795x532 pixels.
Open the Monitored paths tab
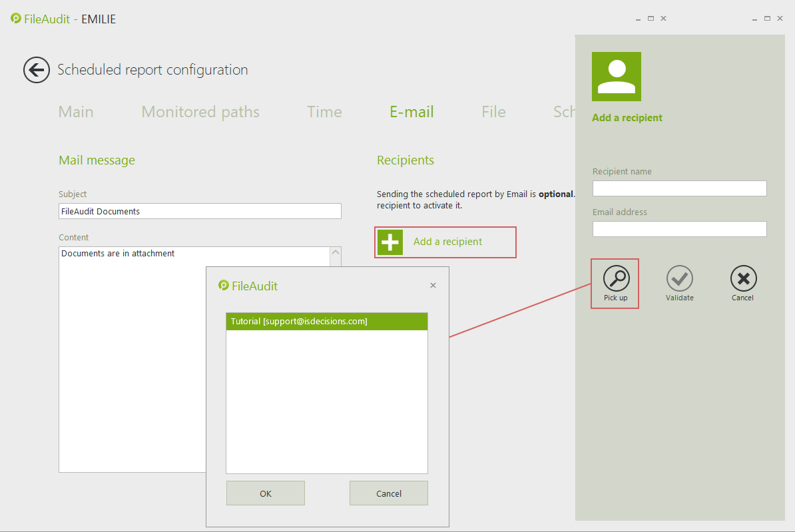200,112
